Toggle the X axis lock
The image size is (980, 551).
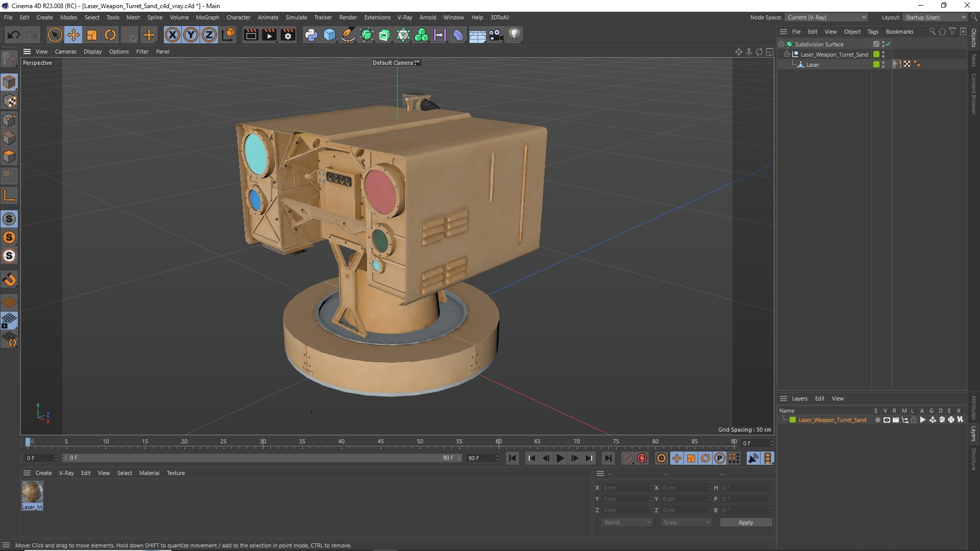coord(173,35)
